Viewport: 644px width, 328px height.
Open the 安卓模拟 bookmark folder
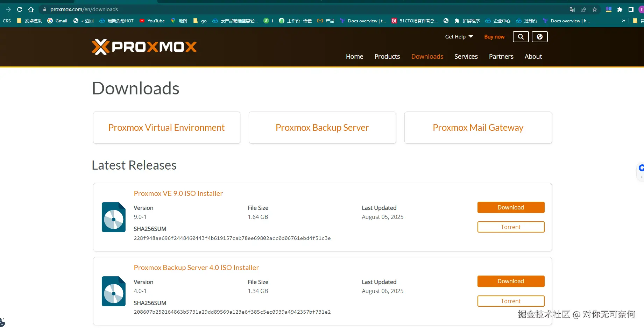[x=29, y=21]
